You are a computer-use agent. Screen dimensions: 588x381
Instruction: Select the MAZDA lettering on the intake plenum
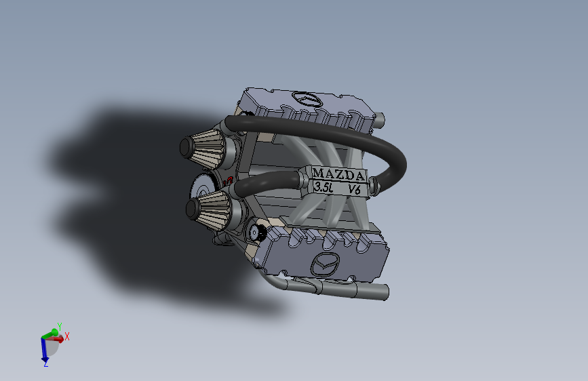(338, 174)
